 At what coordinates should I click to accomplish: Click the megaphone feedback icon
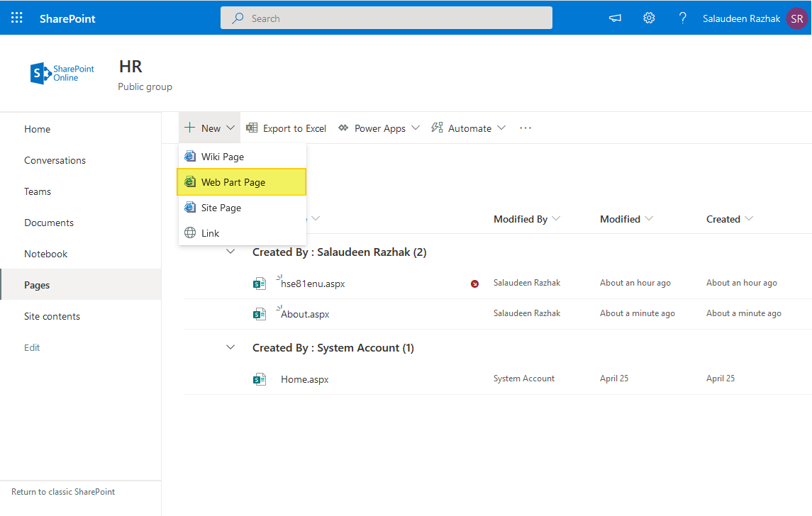pos(614,18)
